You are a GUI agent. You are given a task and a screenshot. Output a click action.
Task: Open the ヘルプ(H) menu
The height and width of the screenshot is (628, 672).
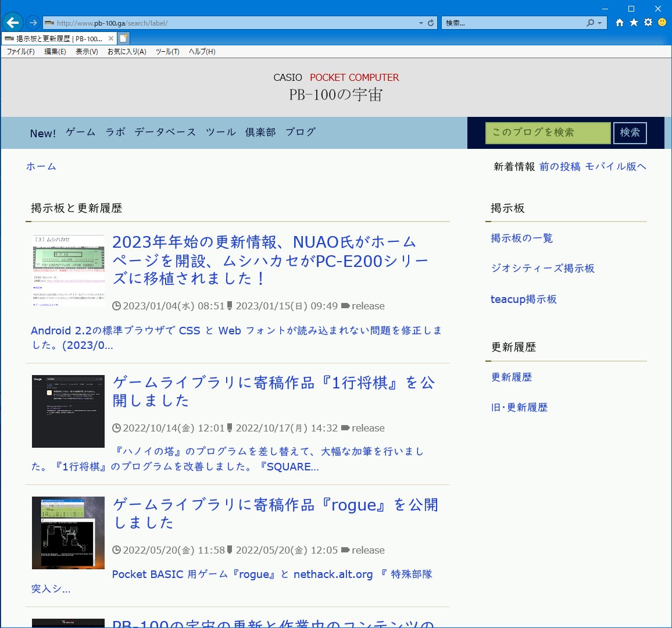tap(202, 51)
